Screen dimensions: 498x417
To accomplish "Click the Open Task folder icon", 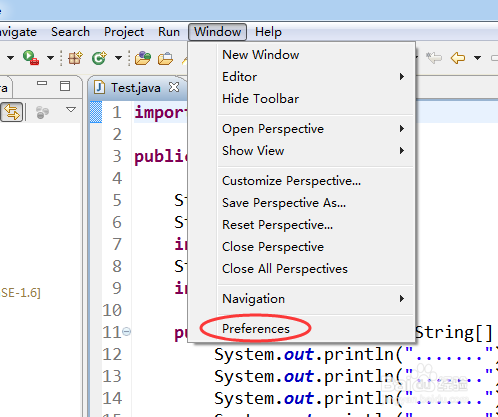I will click(166, 58).
